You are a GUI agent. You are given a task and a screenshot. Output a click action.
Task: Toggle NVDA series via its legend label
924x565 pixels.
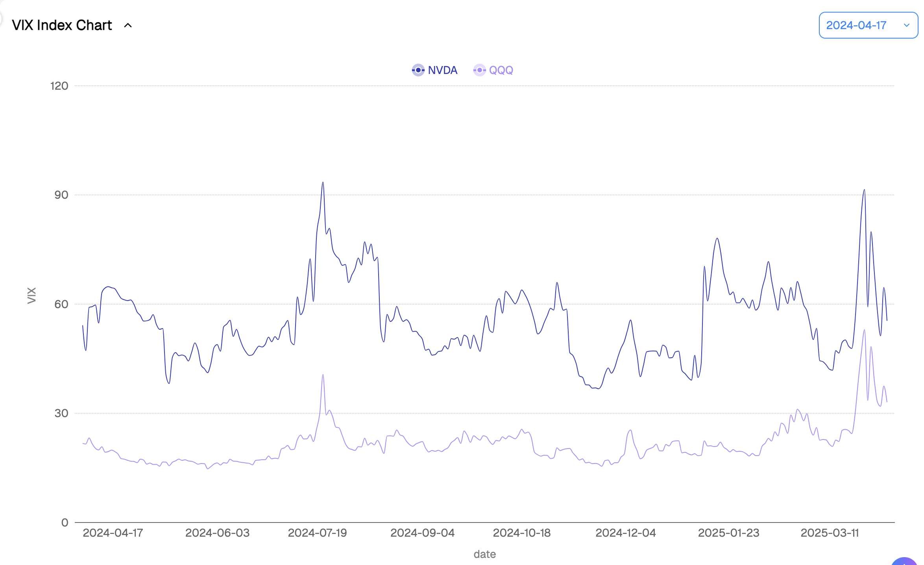pyautogui.click(x=442, y=70)
